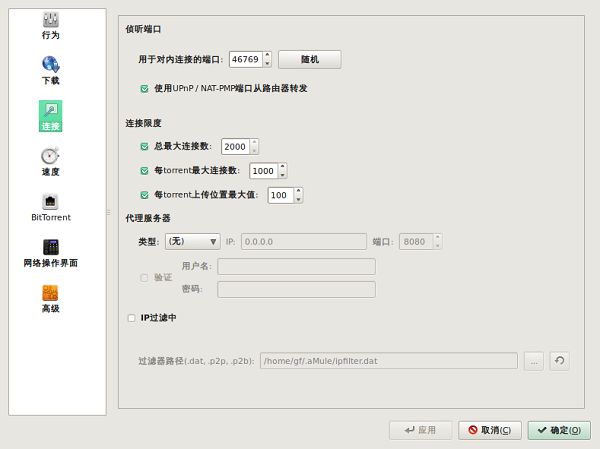Click the 侦听端口 section heading

click(143, 29)
